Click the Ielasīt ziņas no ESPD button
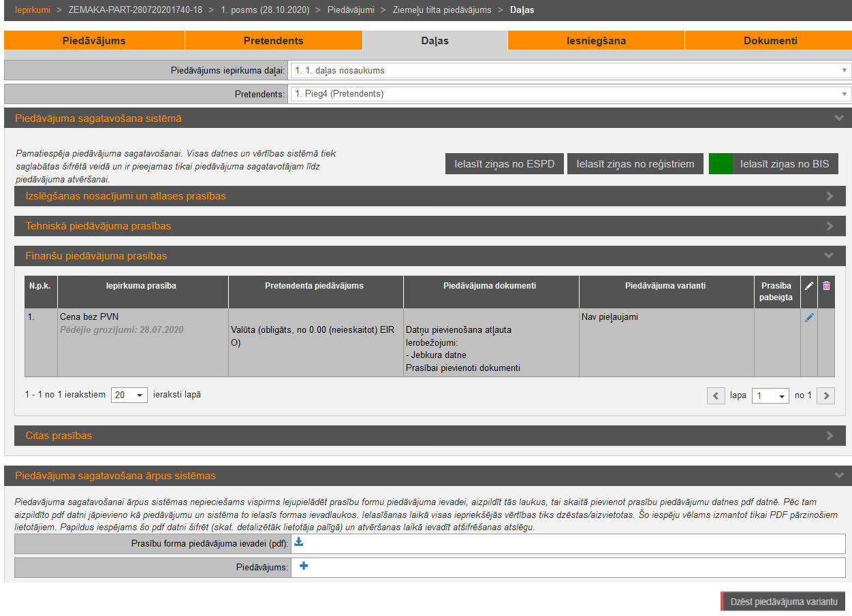The height and width of the screenshot is (616, 852). click(x=504, y=164)
